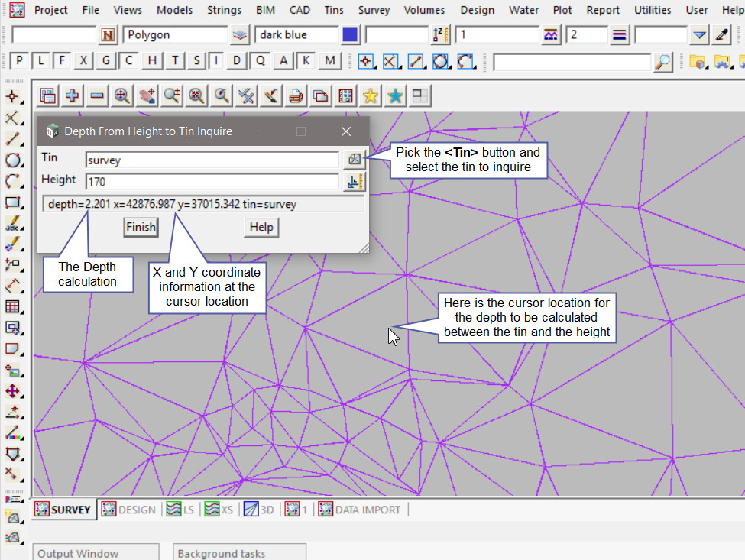The image size is (745, 560).
Task: Click the plus icon in view toolbar
Action: pos(73,95)
